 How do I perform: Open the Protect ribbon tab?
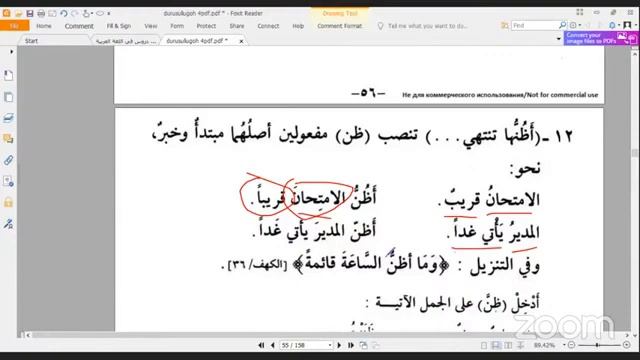(206, 26)
